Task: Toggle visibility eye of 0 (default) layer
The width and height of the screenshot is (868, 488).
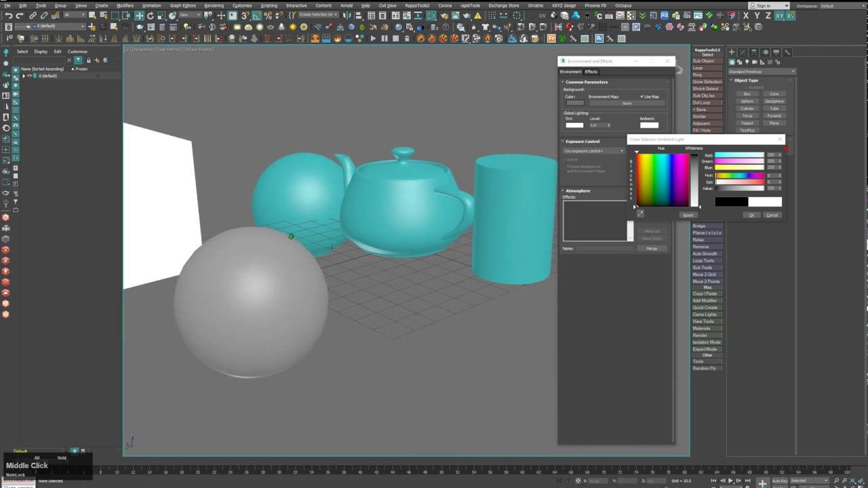Action: coord(29,76)
